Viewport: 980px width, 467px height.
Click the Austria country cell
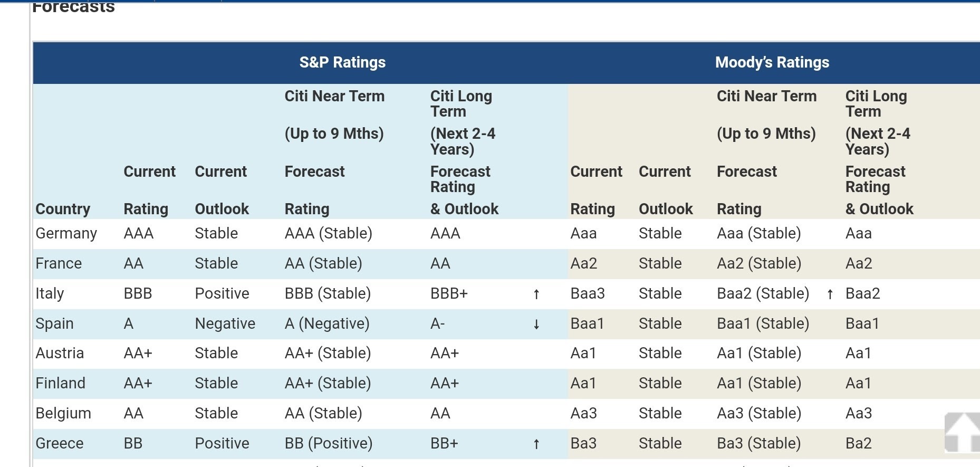60,353
